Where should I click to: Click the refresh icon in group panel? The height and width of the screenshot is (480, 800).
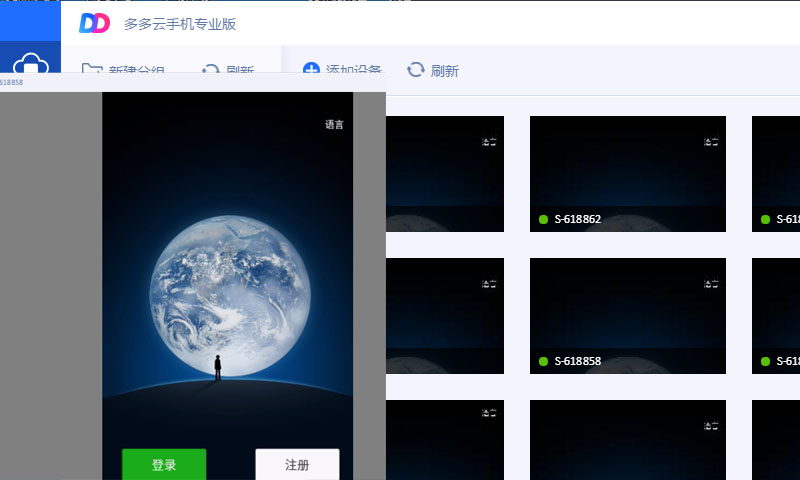coord(210,70)
